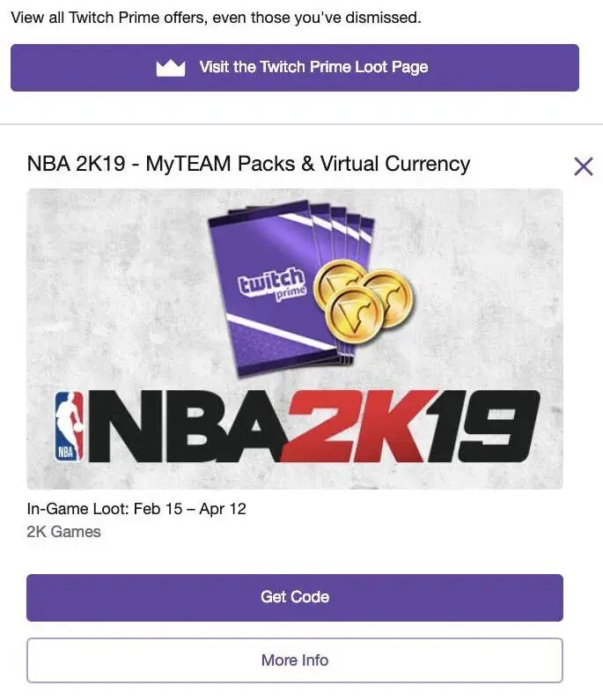The image size is (603, 700).
Task: Open the NBA 2K19 offer banner image
Action: tap(295, 339)
